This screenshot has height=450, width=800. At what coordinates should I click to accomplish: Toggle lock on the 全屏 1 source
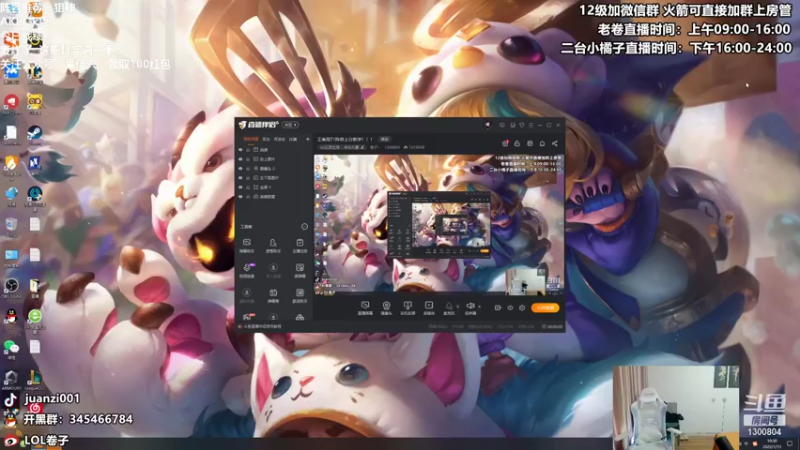pos(248,187)
